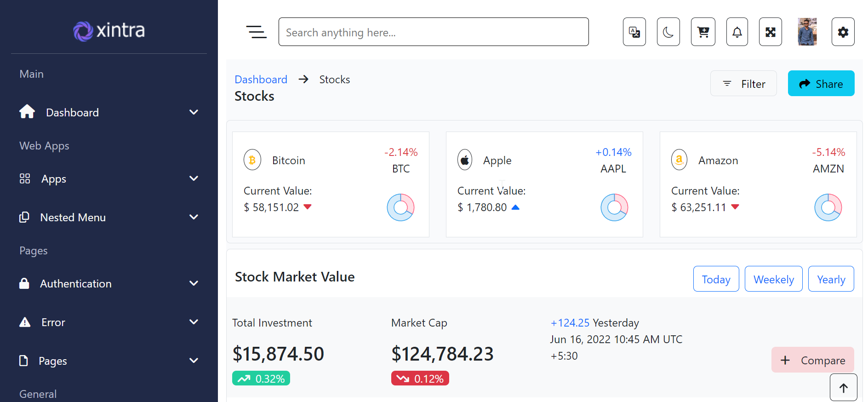Click the language translate icon
The image size is (868, 402).
point(634,32)
